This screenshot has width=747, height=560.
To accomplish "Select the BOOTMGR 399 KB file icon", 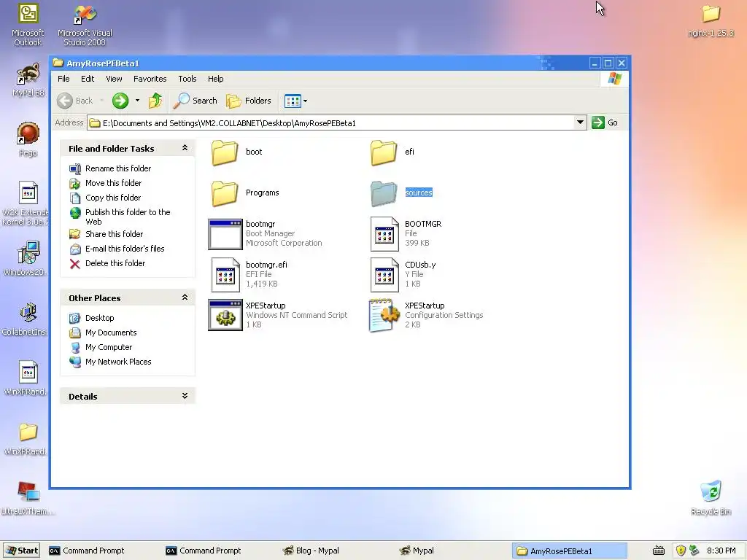I will (384, 234).
